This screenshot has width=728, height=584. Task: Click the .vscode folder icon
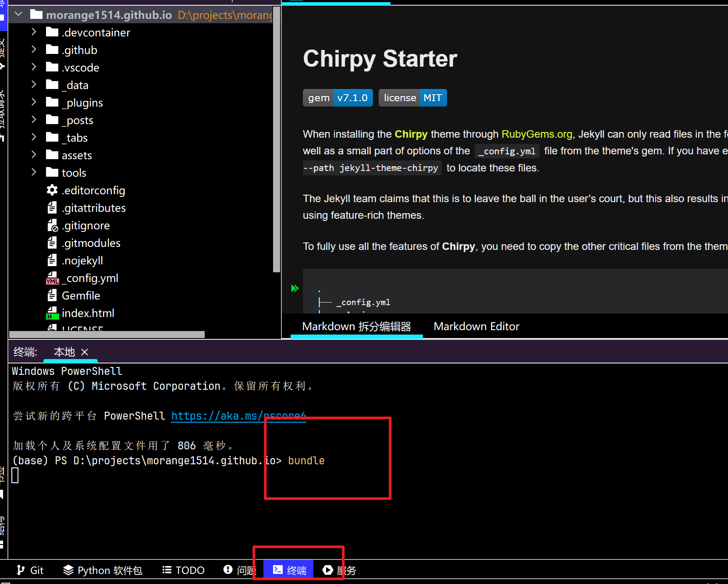click(x=52, y=67)
